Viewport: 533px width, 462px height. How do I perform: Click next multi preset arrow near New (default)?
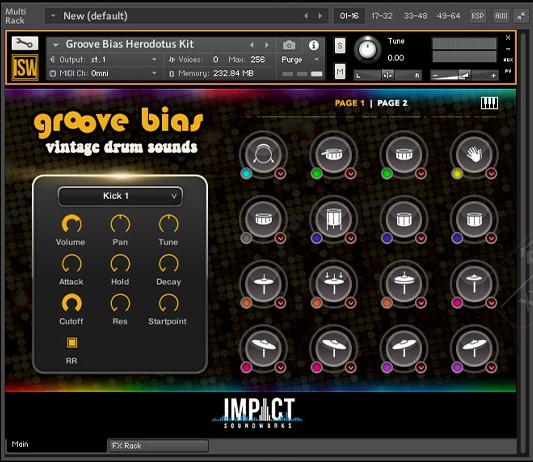[x=320, y=16]
